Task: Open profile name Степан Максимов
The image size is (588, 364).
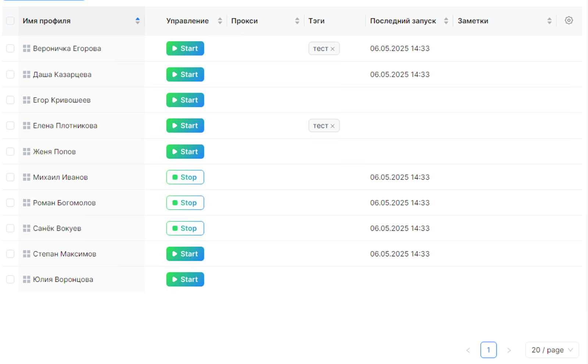Action: point(65,254)
